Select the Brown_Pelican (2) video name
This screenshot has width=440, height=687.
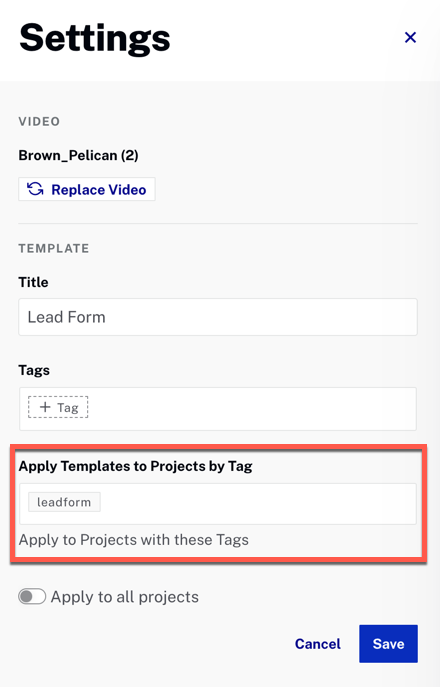78,155
